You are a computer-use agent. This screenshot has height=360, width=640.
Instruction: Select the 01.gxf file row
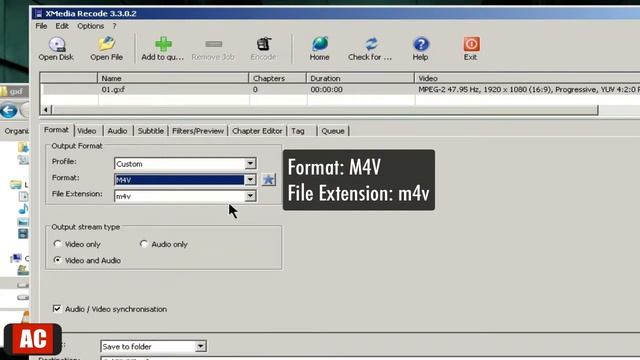341,89
